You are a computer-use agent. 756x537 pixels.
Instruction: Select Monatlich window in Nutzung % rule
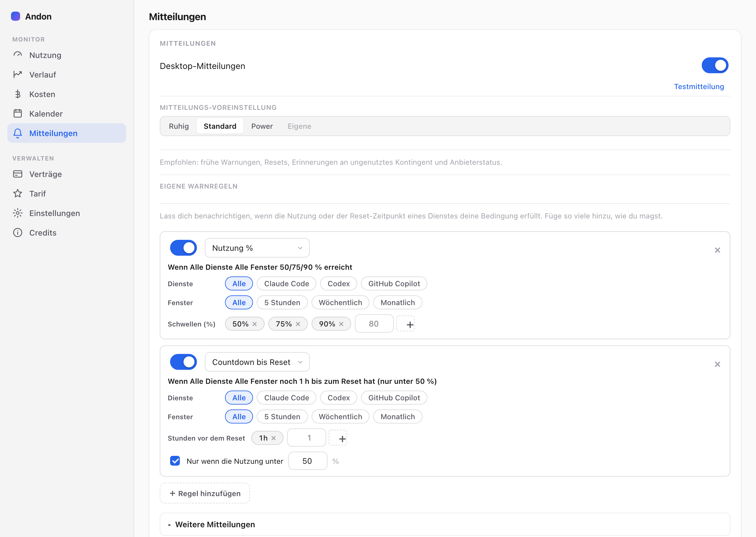[x=398, y=302]
